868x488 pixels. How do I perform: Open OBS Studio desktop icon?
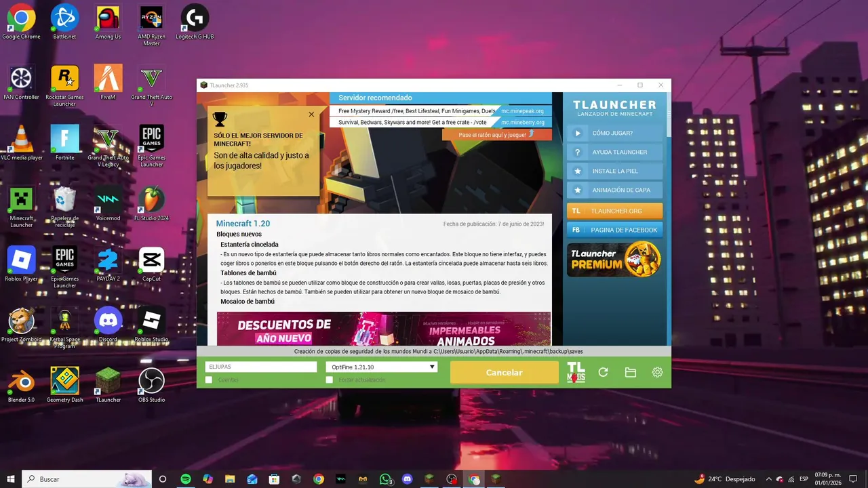pyautogui.click(x=151, y=384)
